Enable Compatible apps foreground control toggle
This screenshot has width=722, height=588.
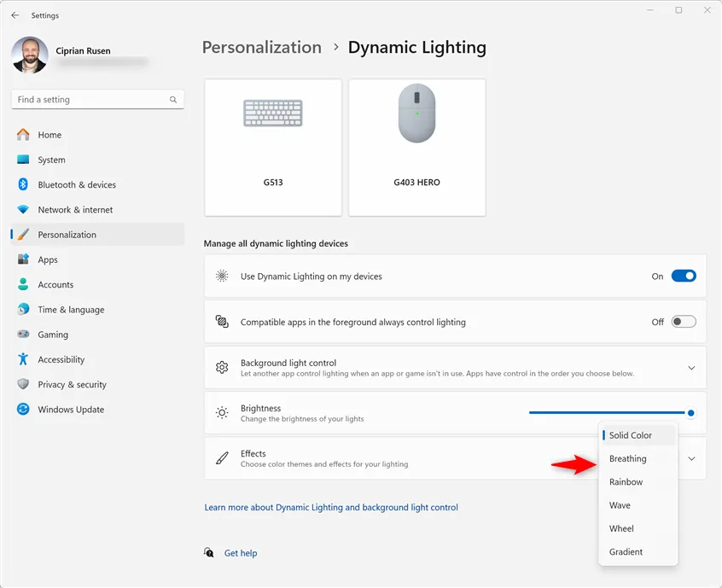683,322
